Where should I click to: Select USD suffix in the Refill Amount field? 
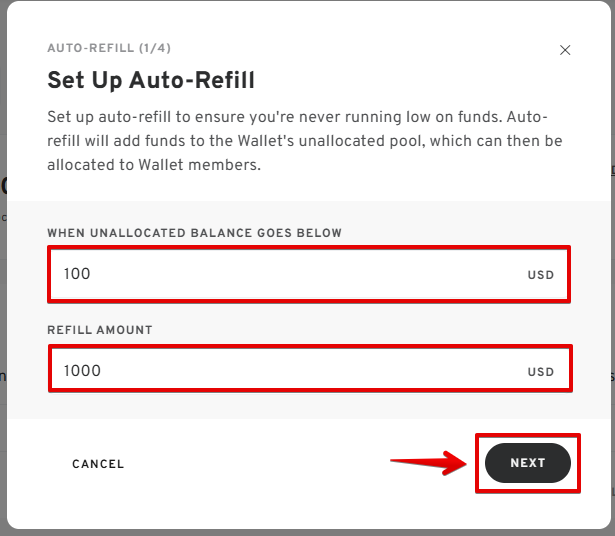(x=540, y=372)
